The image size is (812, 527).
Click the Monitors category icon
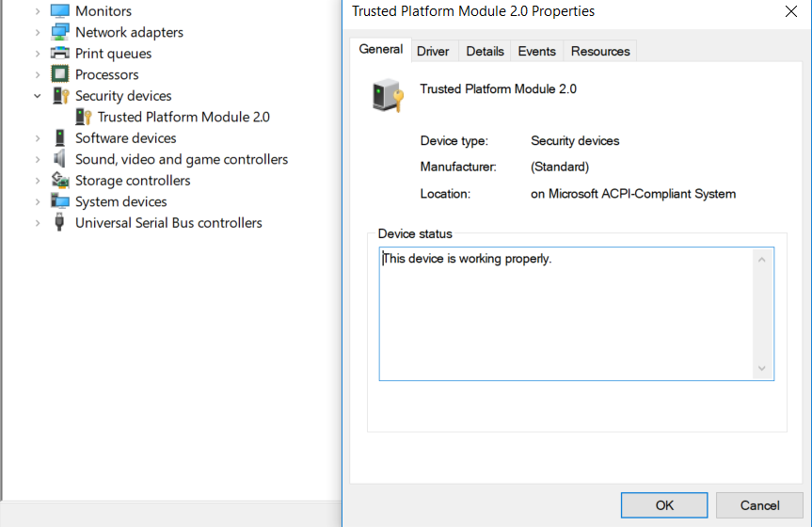(x=60, y=11)
